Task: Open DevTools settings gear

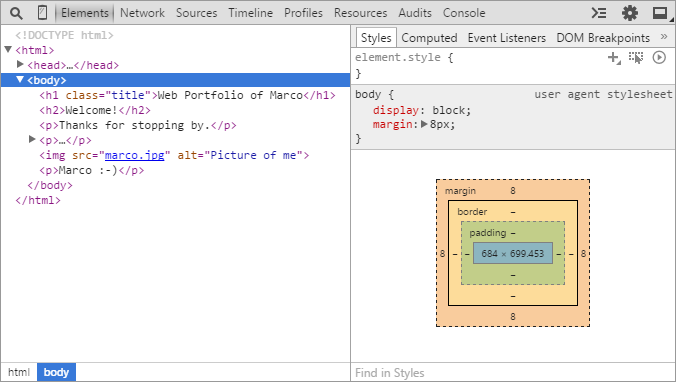Action: point(629,13)
